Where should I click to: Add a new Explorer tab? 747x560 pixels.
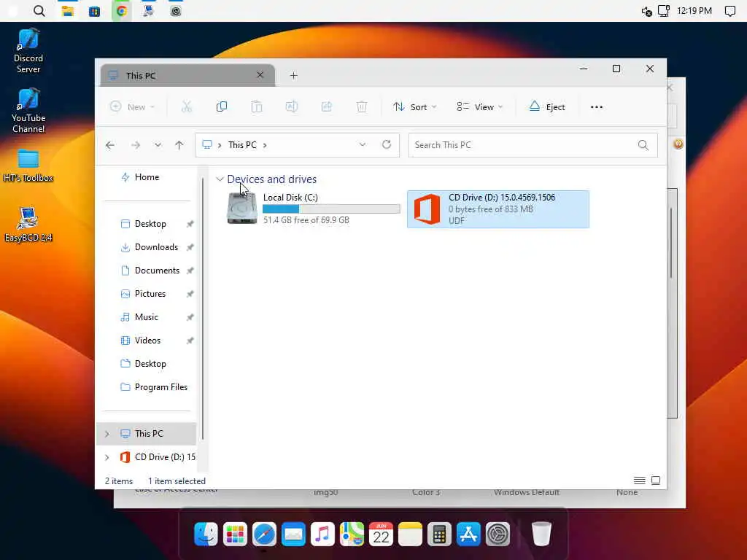(x=294, y=75)
